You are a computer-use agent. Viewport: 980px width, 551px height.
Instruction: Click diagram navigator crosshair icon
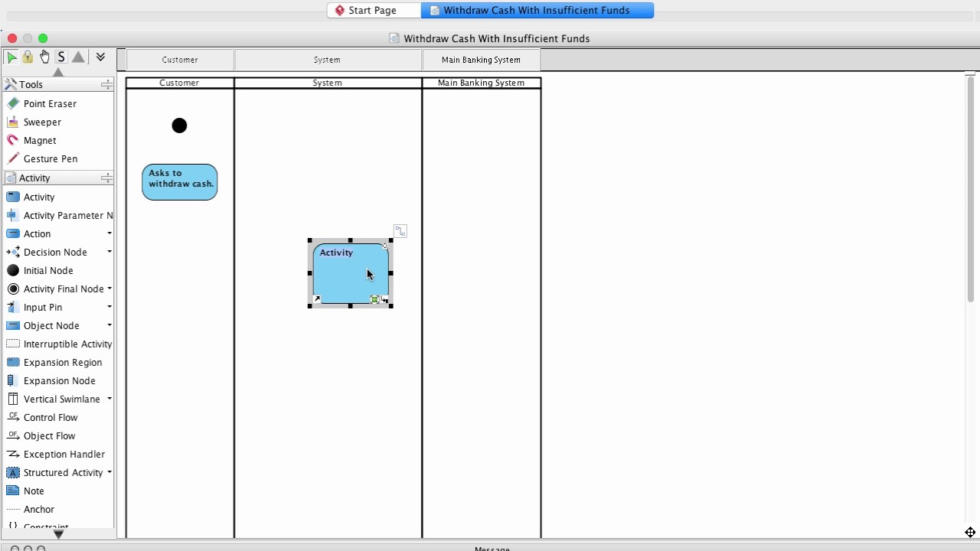coord(970,533)
